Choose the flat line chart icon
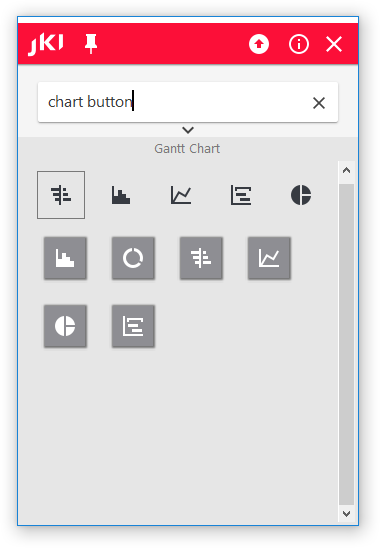 181,195
